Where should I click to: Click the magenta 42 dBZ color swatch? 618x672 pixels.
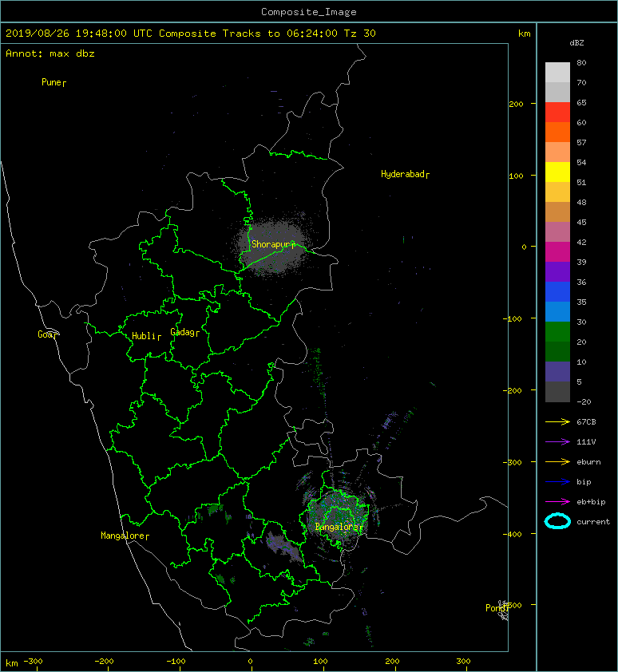point(557,252)
